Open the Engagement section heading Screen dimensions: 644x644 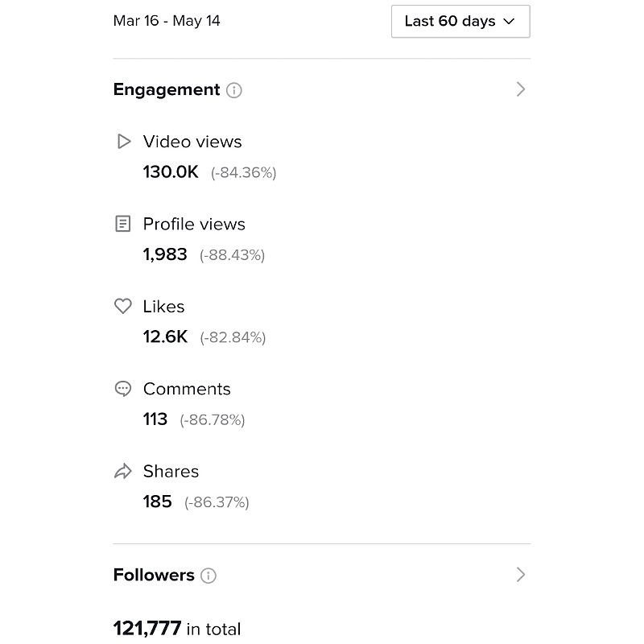click(167, 89)
